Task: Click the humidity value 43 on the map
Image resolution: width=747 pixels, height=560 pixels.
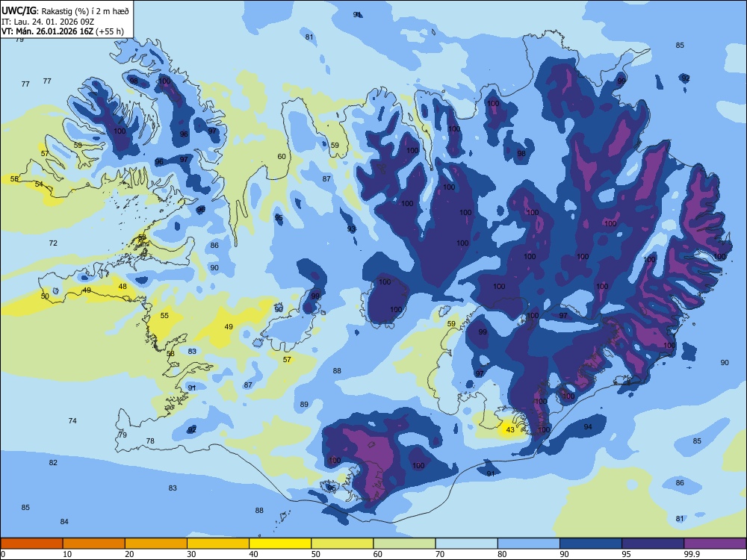Action: coord(510,430)
